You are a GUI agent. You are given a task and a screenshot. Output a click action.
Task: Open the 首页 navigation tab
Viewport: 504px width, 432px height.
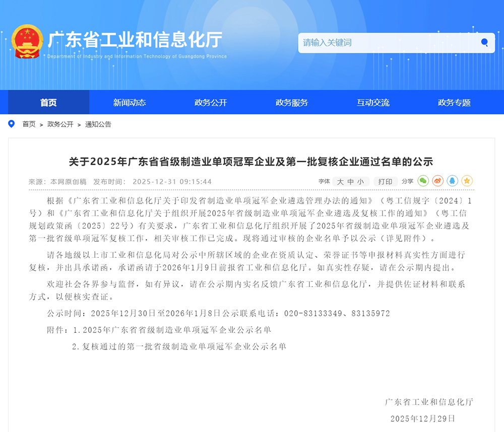pos(48,103)
